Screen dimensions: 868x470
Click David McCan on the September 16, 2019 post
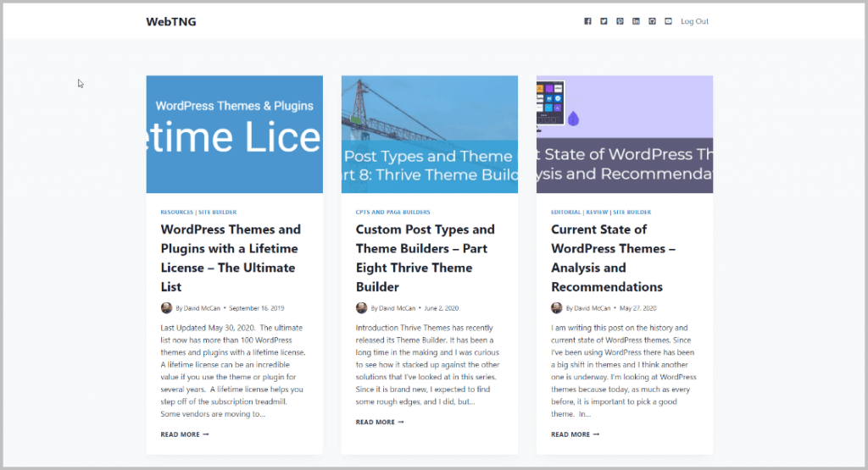point(202,308)
